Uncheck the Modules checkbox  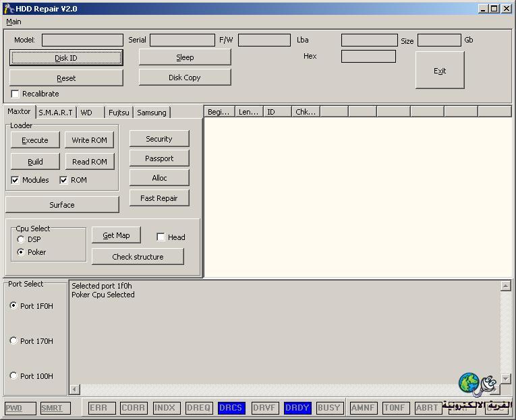point(15,180)
